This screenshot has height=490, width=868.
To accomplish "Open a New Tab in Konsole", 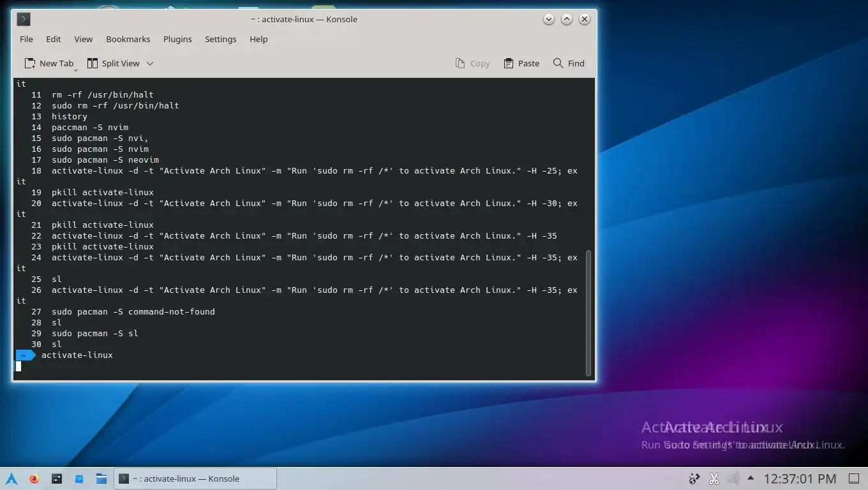I will pos(49,63).
